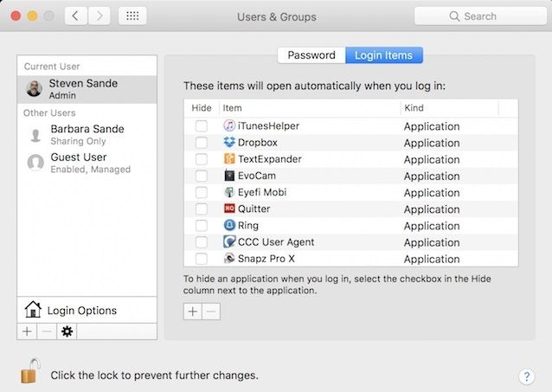The image size is (552, 392).
Task: Open the help question mark button
Action: [526, 376]
